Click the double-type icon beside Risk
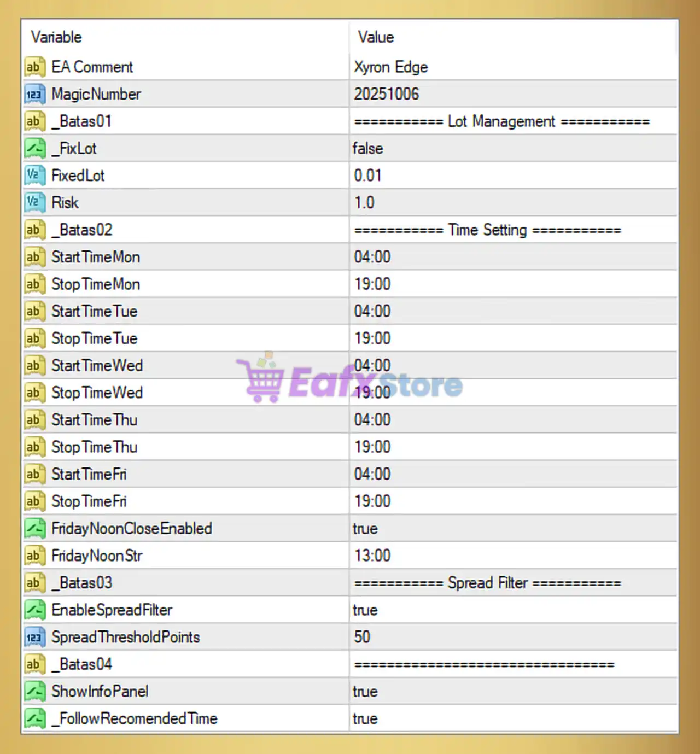The height and width of the screenshot is (754, 700). point(34,202)
